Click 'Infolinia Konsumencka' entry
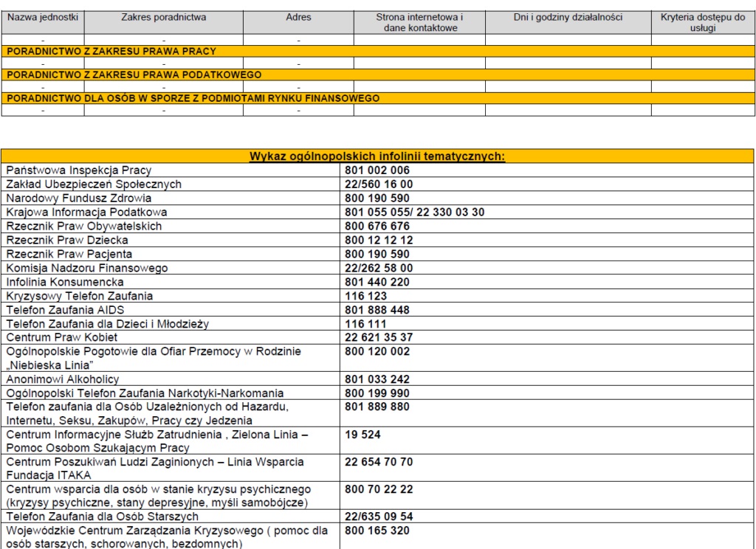Image resolution: width=756 pixels, height=549 pixels. 65,282
